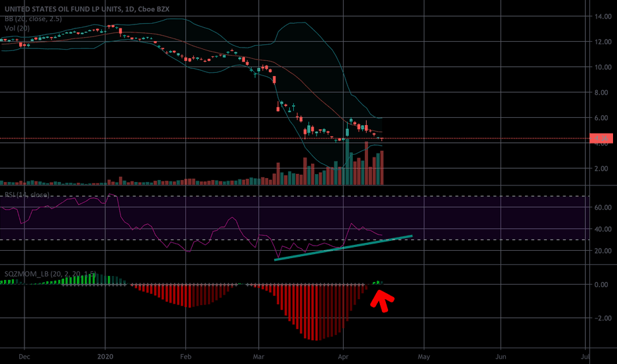The width and height of the screenshot is (617, 364).
Task: Click the RSI 60.00 axis label
Action: 603,207
